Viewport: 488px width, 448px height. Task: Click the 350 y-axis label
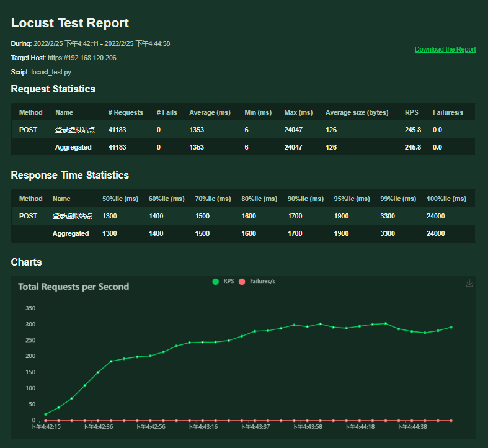click(30, 308)
